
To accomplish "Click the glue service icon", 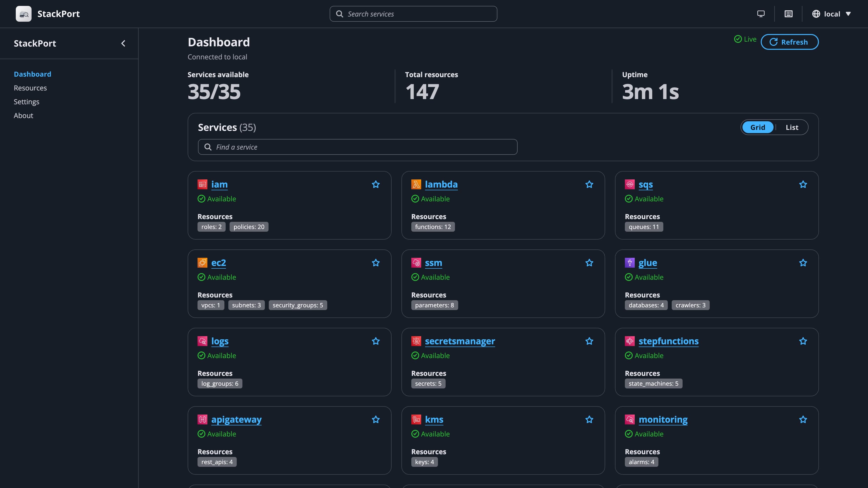I will click(x=630, y=263).
